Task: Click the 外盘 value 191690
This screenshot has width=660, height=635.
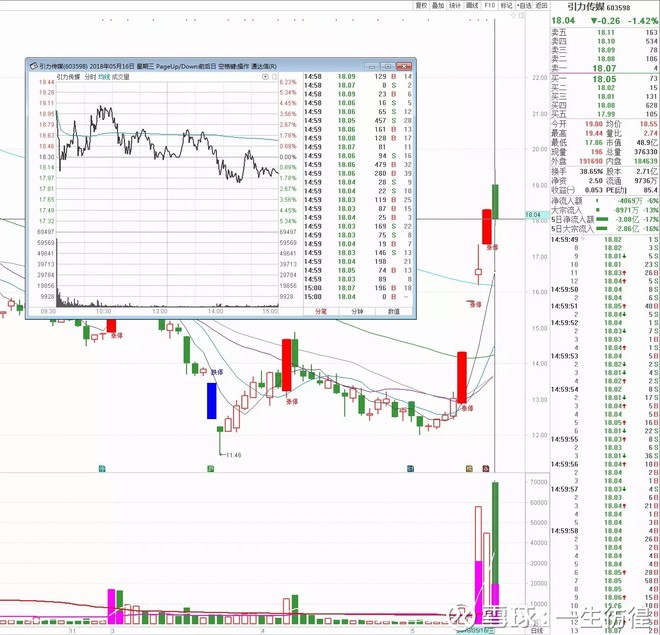Action: click(591, 161)
